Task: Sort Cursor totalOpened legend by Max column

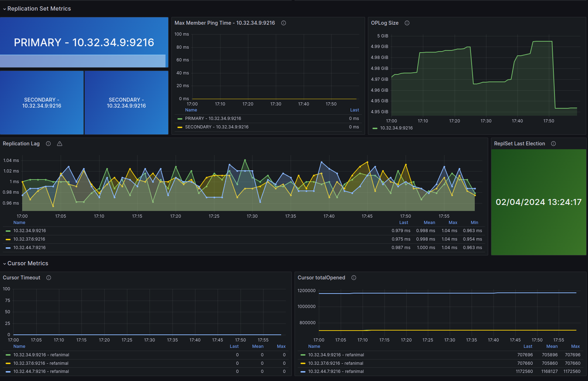Action: pyautogui.click(x=575, y=346)
